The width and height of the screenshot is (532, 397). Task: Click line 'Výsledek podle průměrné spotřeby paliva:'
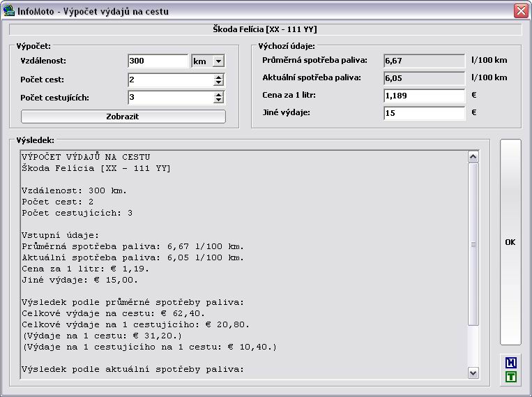coord(133,302)
